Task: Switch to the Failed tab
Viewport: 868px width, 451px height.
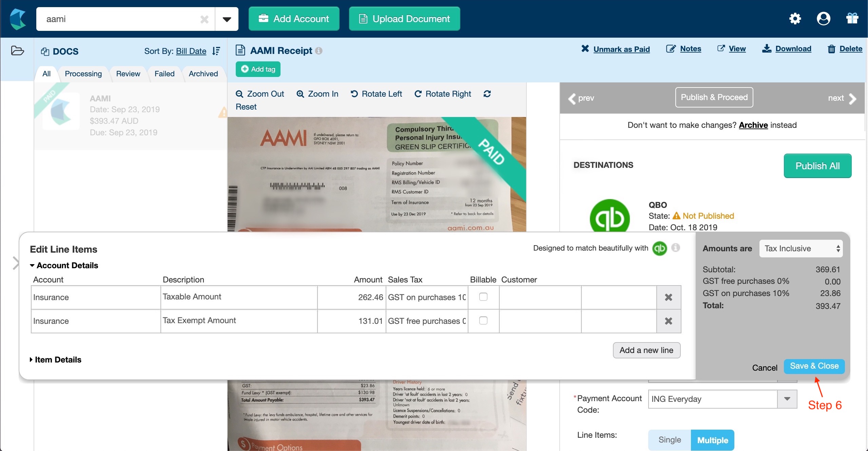Action: [164, 74]
